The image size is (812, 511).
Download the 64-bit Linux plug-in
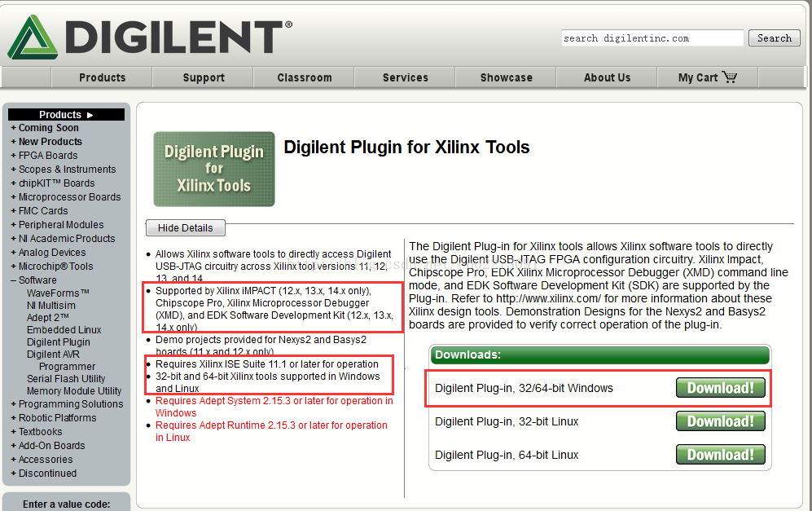click(x=720, y=455)
